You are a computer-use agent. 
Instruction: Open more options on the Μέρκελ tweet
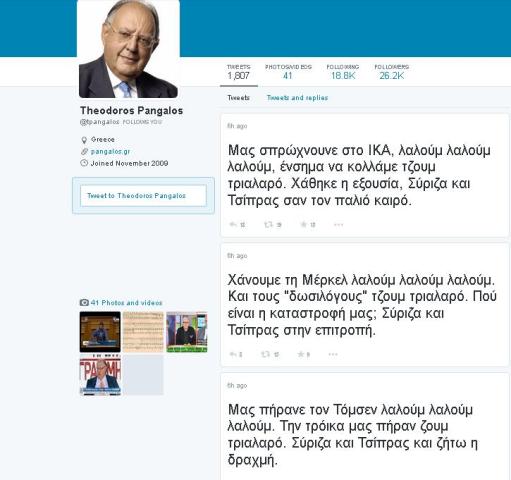(333, 354)
